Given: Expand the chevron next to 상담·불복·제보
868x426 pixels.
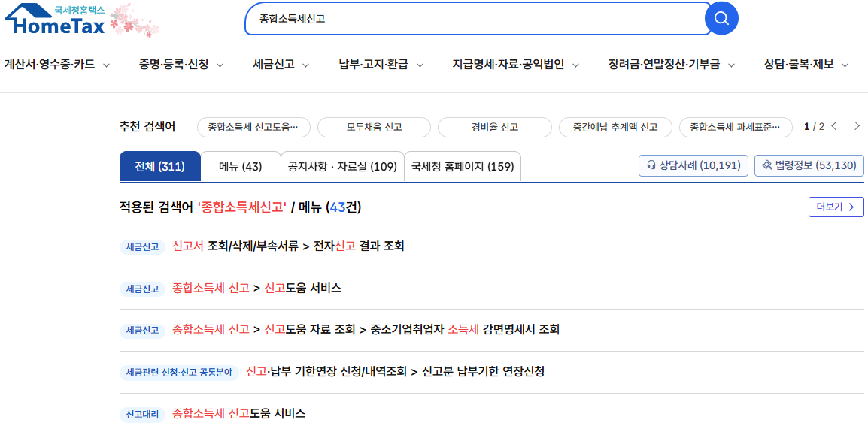Looking at the screenshot, I should 845,65.
